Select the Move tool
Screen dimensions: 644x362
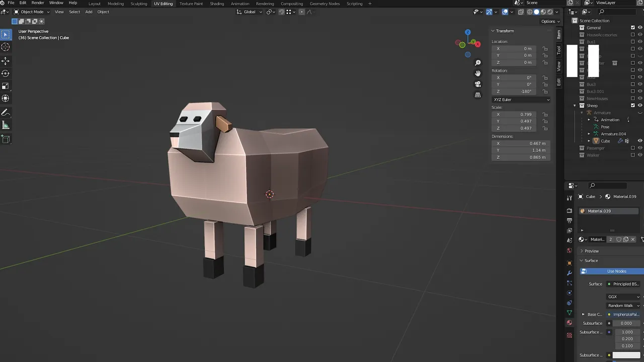click(6, 61)
